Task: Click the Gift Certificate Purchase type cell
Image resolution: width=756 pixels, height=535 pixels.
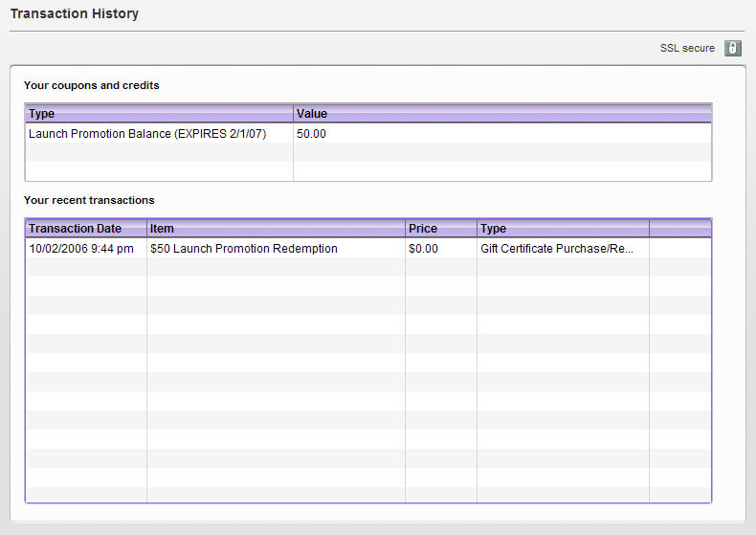Action: 558,249
